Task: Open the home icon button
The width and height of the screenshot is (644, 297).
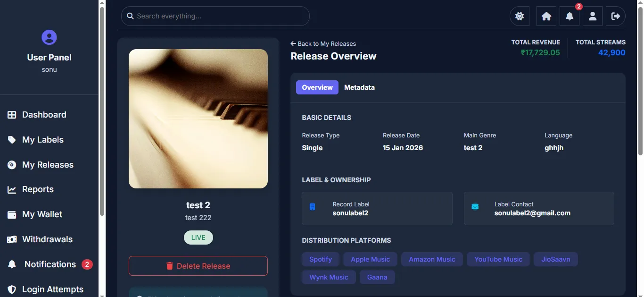Action: pos(546,16)
